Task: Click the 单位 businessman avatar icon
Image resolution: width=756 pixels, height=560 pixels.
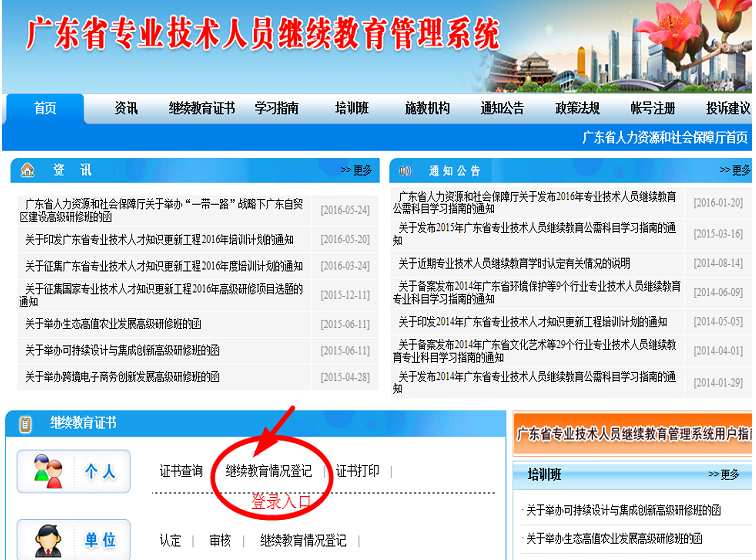Action: 47,541
